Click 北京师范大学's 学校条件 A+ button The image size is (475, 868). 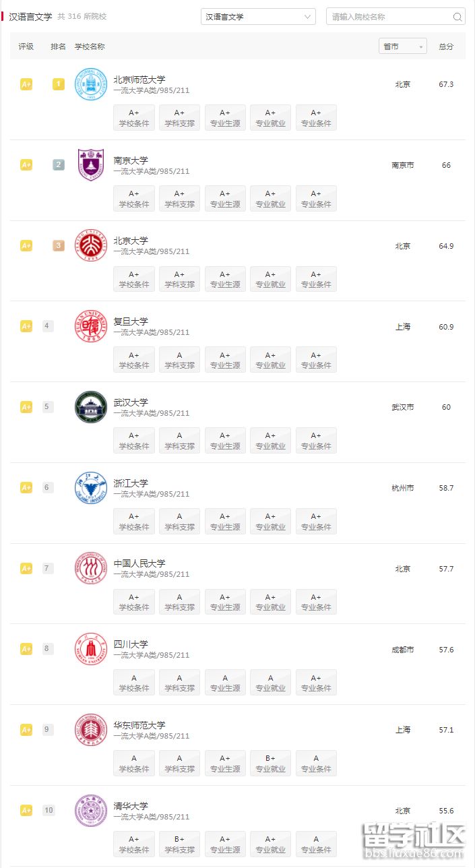pos(133,118)
